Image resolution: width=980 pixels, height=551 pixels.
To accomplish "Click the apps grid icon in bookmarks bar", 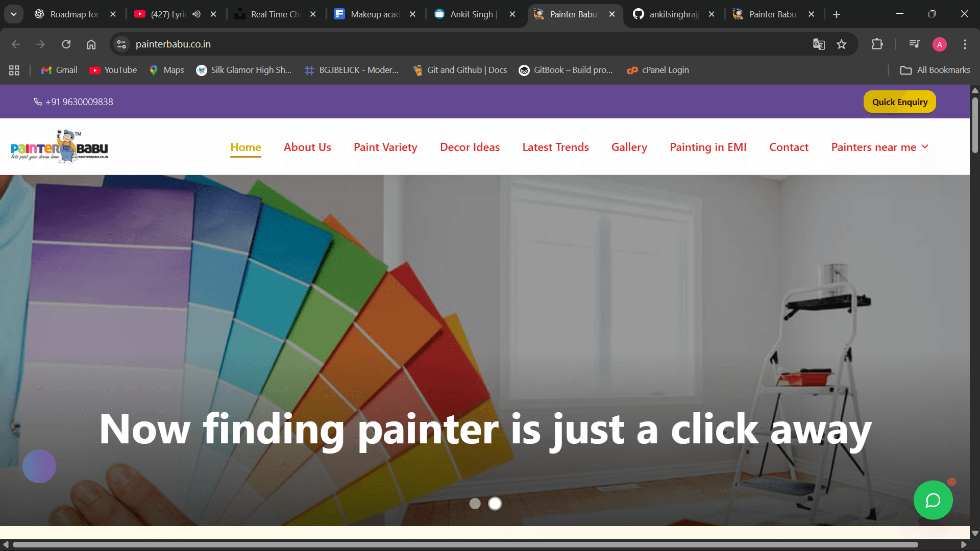I will click(x=14, y=70).
